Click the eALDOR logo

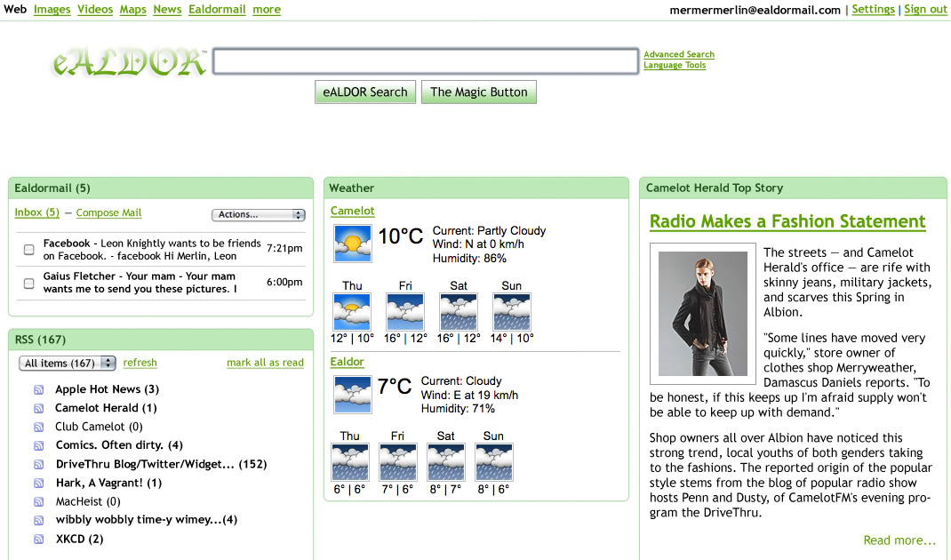[129, 62]
